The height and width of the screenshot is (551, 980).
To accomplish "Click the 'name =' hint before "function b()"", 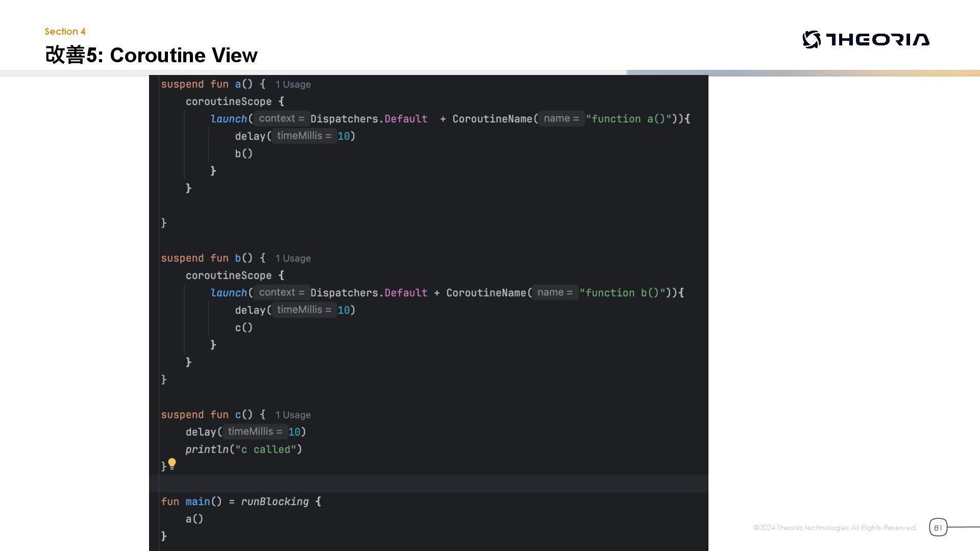I will (555, 292).
